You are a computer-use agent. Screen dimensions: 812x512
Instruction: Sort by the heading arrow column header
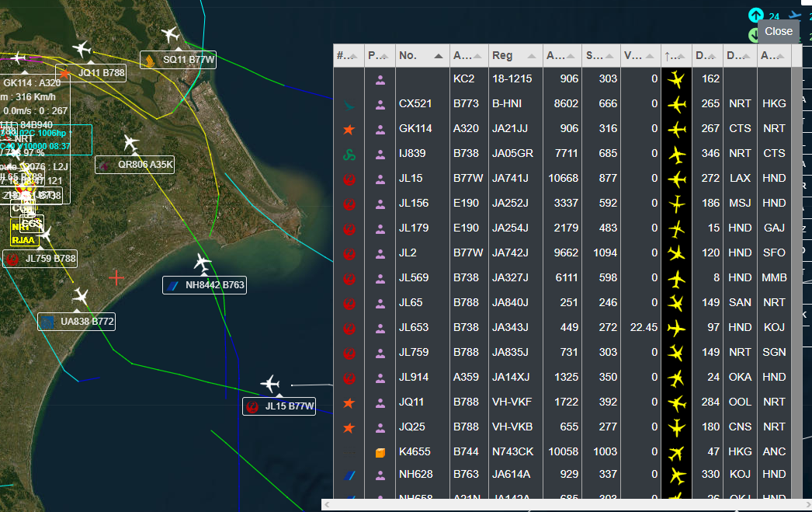(x=676, y=55)
